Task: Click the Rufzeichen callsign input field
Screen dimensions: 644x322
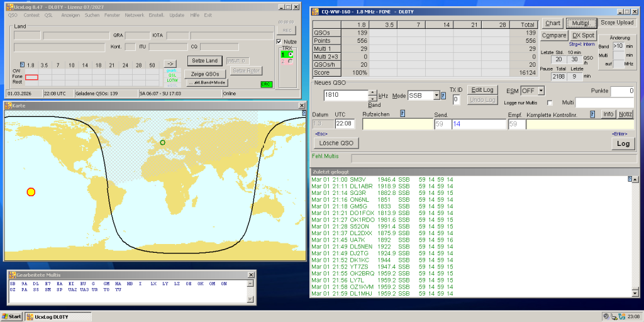Action: pyautogui.click(x=397, y=125)
